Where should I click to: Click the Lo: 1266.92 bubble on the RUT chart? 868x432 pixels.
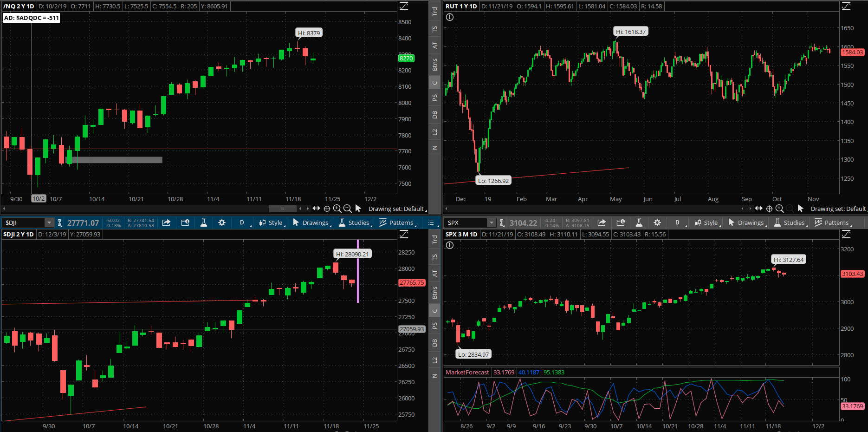pos(493,181)
